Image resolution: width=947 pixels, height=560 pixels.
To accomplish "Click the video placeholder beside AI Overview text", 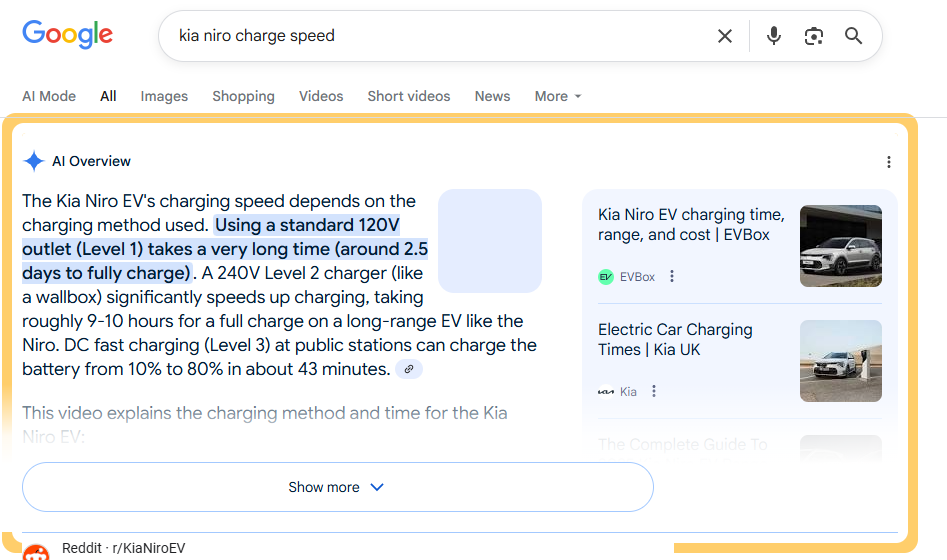I will pyautogui.click(x=490, y=241).
